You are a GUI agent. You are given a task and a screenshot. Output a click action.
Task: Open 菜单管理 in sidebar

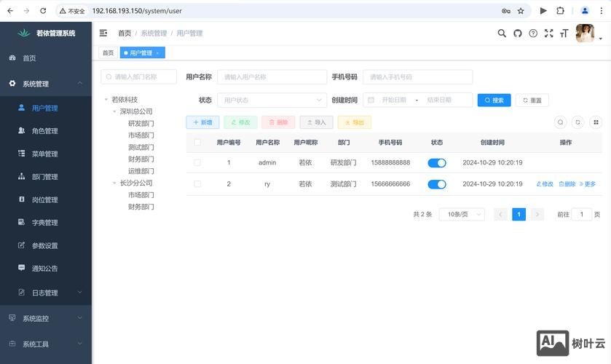[x=46, y=154]
